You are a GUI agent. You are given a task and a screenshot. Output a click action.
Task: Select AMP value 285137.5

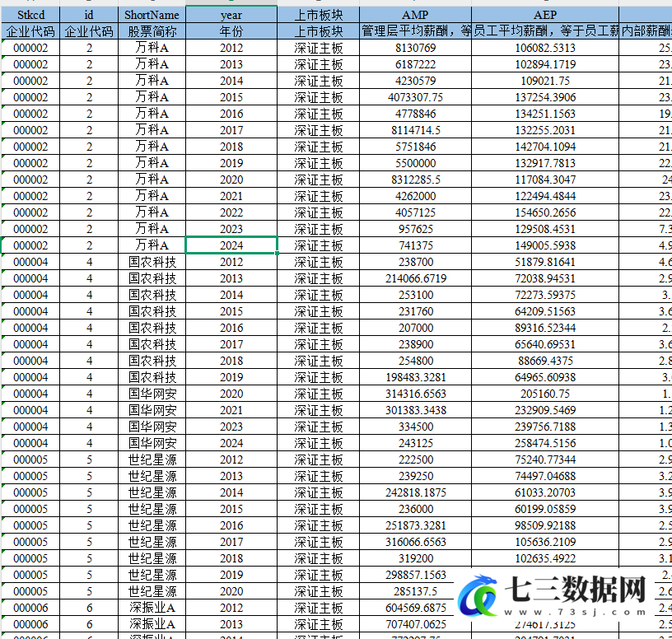coord(415,591)
